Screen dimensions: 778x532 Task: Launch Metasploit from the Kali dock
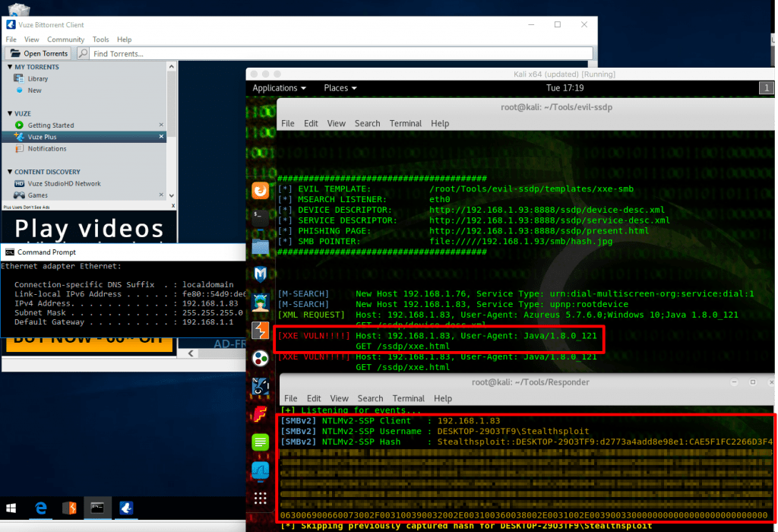tap(261, 274)
